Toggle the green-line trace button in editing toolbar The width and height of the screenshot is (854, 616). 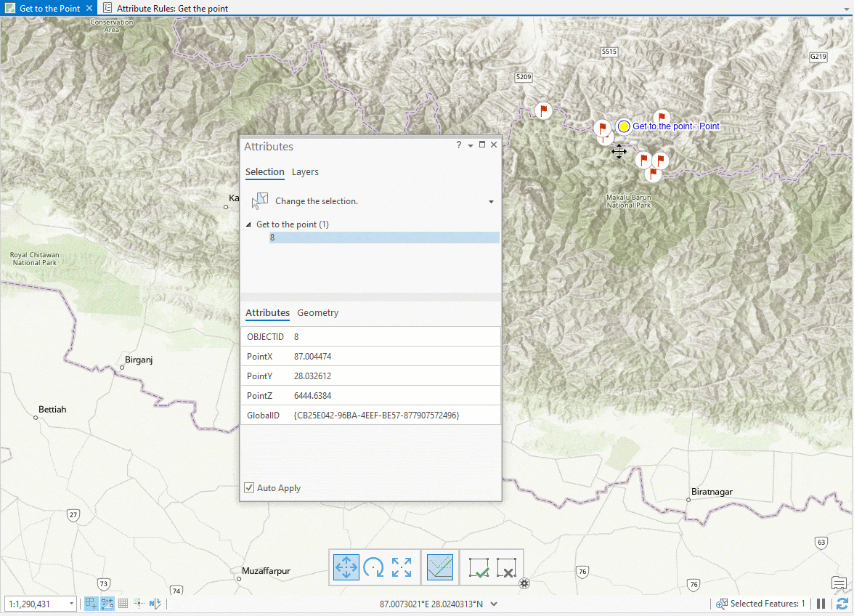click(440, 567)
